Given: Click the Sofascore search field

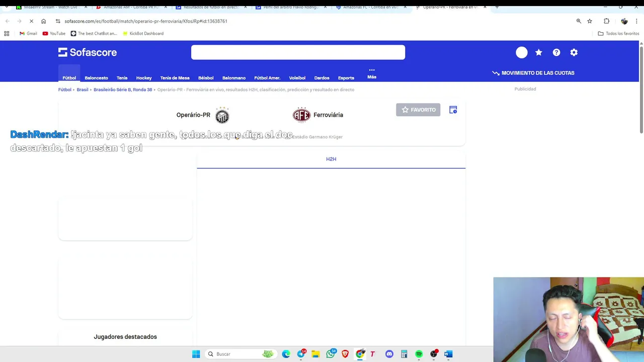Looking at the screenshot, I should click(x=298, y=52).
